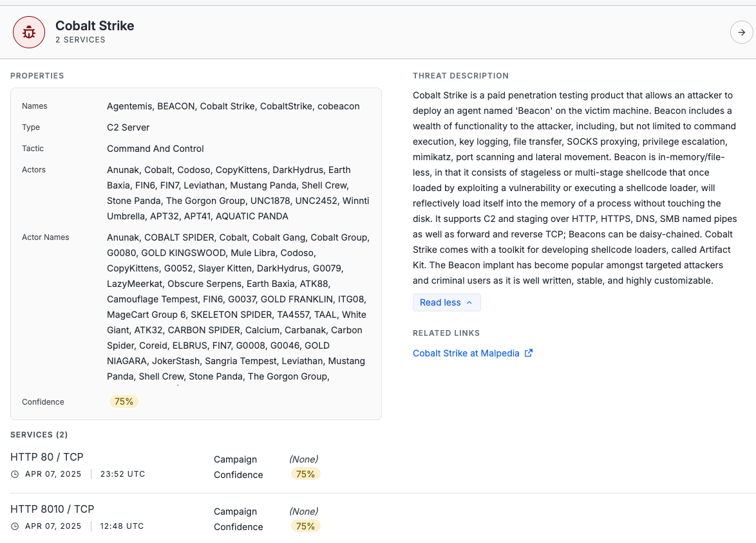Click APR 07, 2025 under HTTP 8010
The width and height of the screenshot is (756, 543).
pyautogui.click(x=53, y=526)
